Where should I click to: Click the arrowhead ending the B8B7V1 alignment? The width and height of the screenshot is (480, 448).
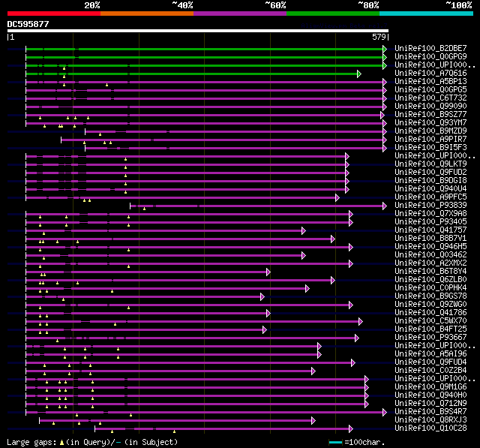coord(333,239)
